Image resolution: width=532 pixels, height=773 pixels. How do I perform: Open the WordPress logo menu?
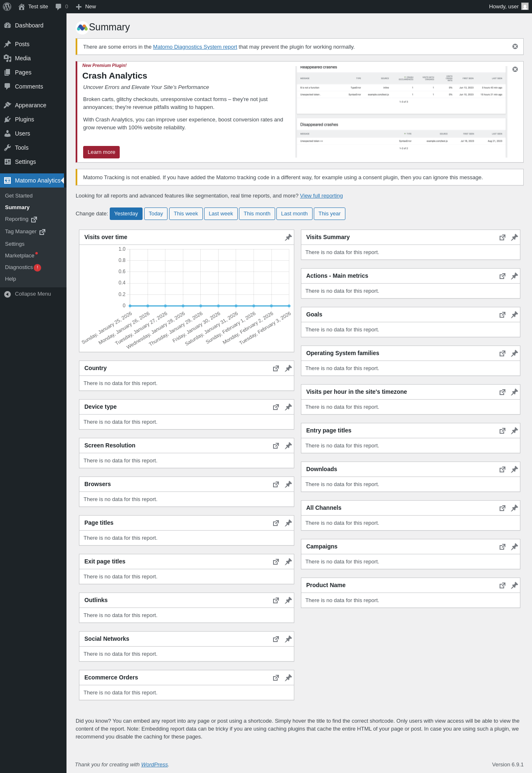point(7,7)
